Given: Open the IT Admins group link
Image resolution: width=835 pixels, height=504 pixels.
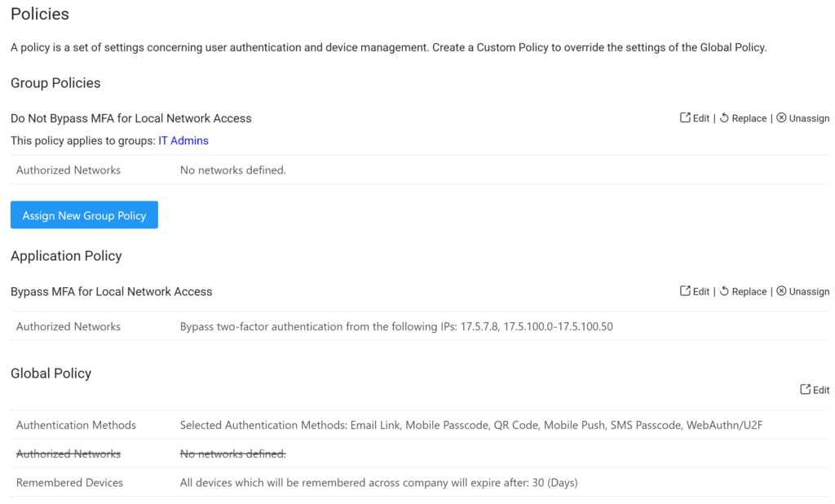Looking at the screenshot, I should point(183,140).
